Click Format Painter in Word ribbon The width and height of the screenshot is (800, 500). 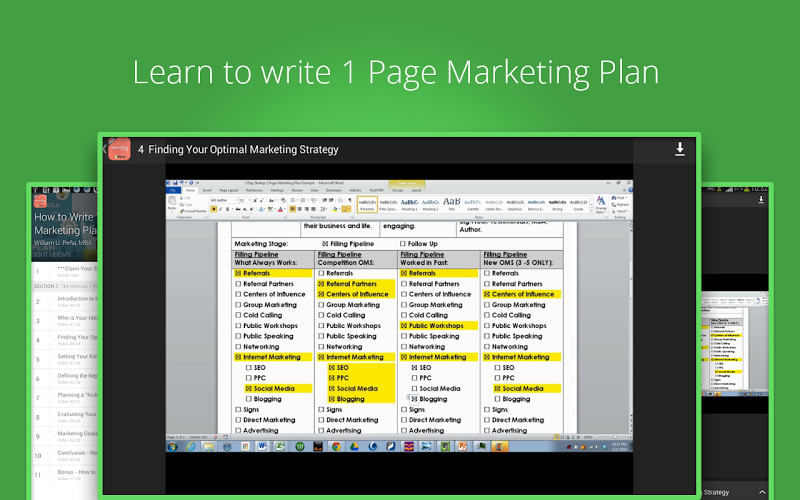[x=193, y=211]
